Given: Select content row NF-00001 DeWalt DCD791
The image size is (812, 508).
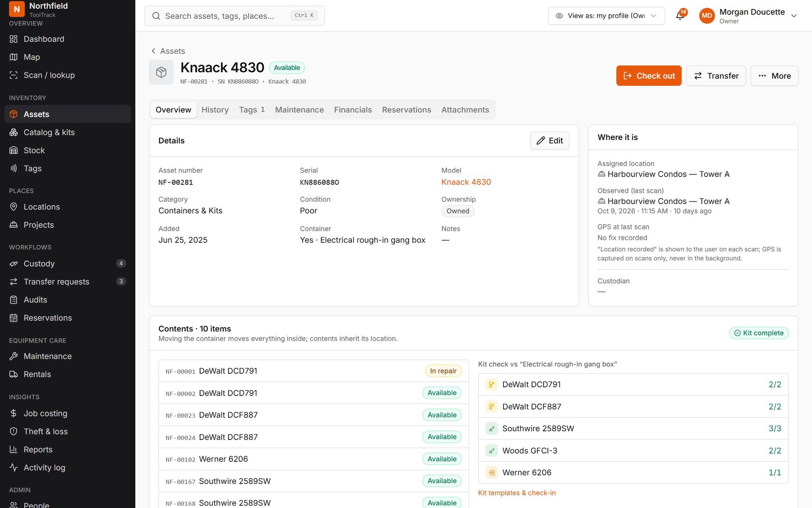Looking at the screenshot, I should 314,371.
